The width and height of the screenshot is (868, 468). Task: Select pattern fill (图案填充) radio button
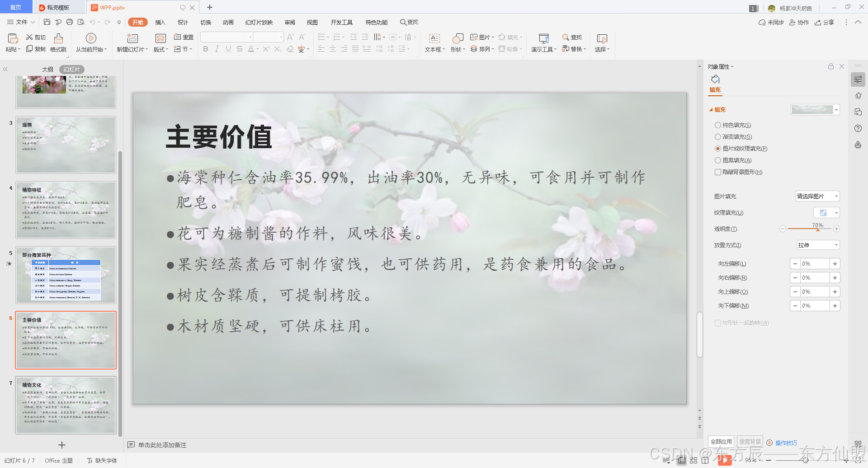pos(718,160)
